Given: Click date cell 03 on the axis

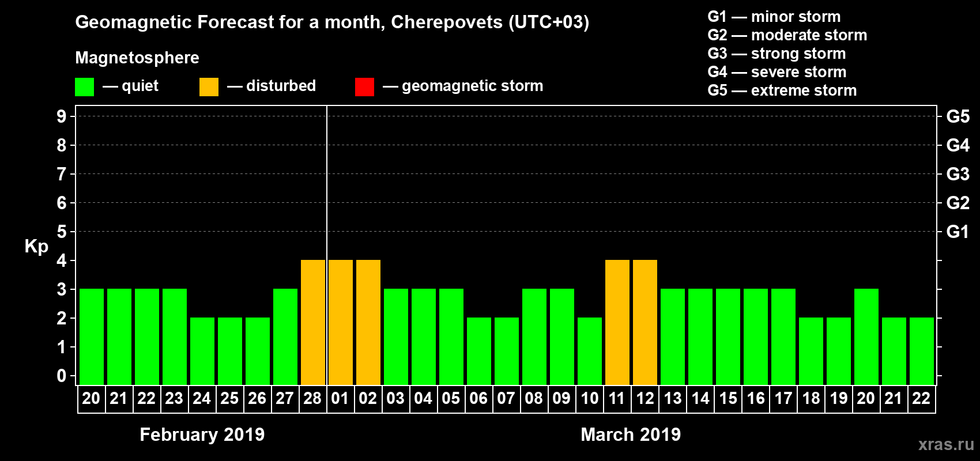Looking at the screenshot, I should pos(395,399).
